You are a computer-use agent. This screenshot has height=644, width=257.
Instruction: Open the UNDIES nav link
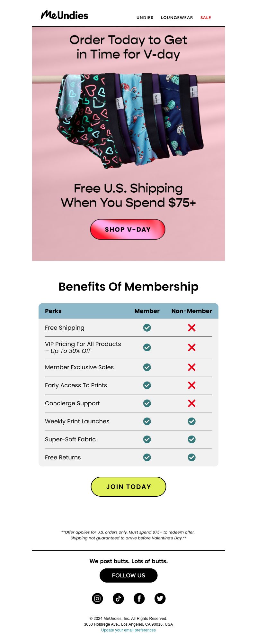pyautogui.click(x=145, y=18)
